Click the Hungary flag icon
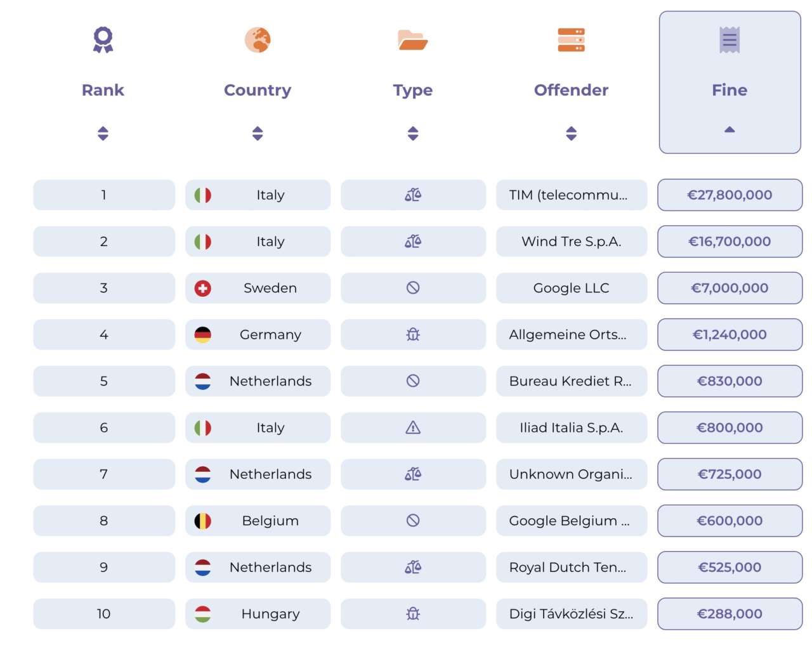The width and height of the screenshot is (812, 645). [x=202, y=614]
